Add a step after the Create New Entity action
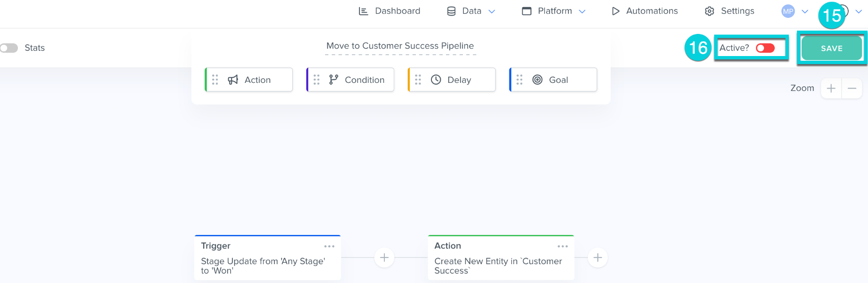The height and width of the screenshot is (283, 868). tap(597, 258)
